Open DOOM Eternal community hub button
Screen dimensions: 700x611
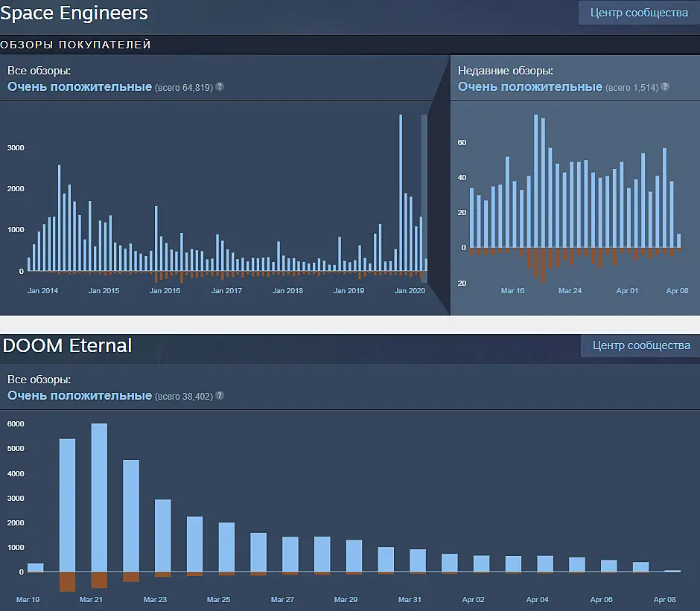coord(640,345)
